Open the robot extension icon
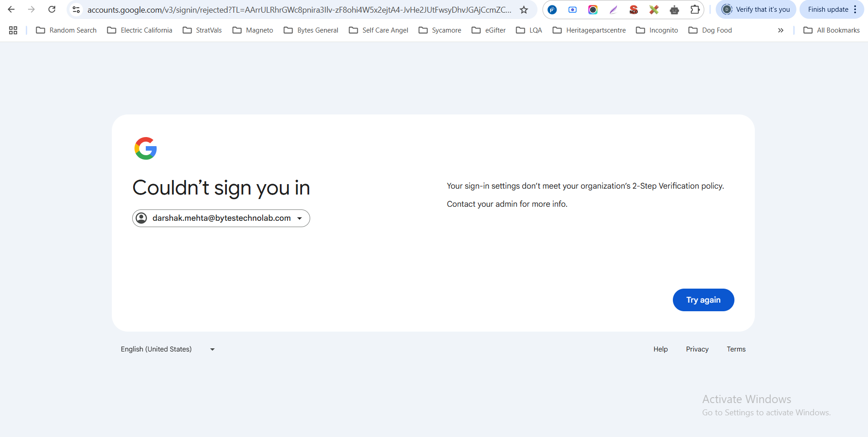Screen dimensions: 868x437 (x=674, y=9)
